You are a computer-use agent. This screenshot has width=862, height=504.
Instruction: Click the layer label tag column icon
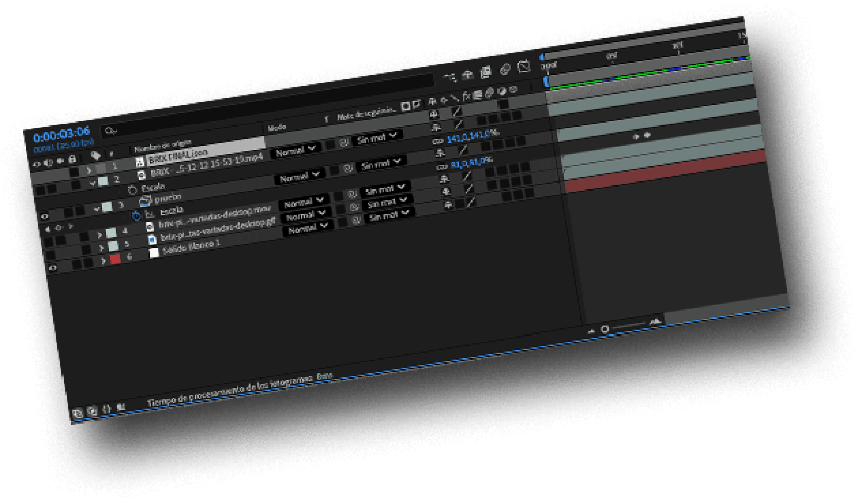point(96,156)
